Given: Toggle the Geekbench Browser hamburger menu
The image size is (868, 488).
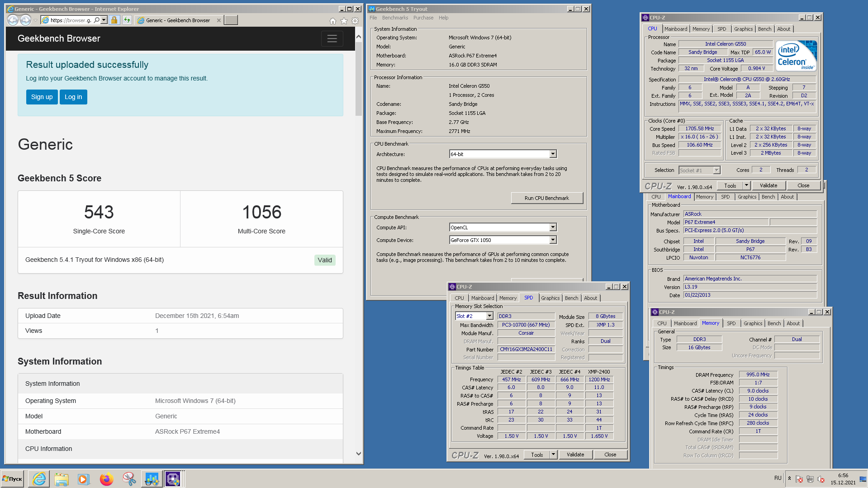Looking at the screenshot, I should click(x=332, y=38).
